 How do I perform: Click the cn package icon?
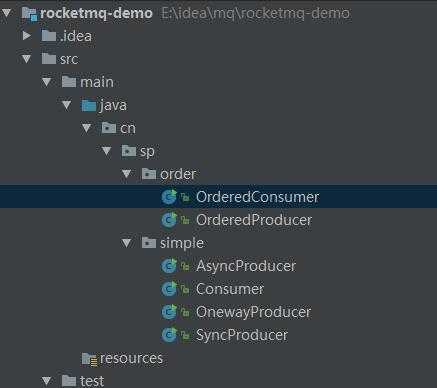click(109, 128)
